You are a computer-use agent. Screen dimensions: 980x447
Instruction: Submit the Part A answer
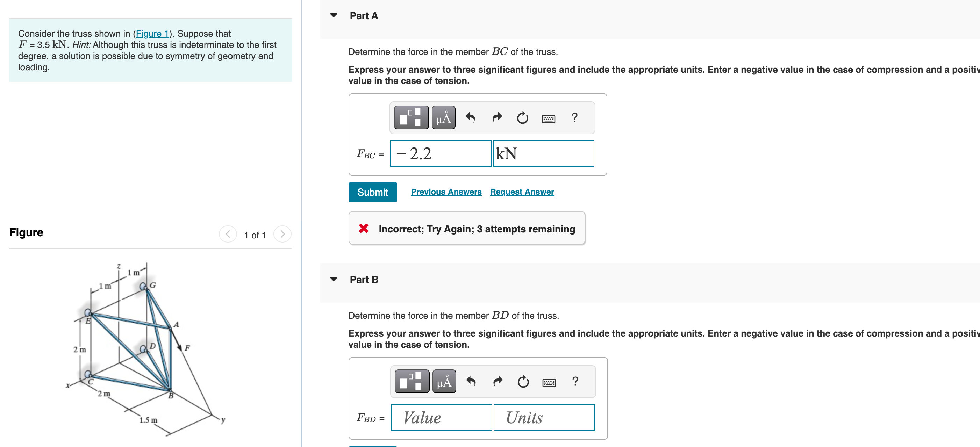point(372,192)
